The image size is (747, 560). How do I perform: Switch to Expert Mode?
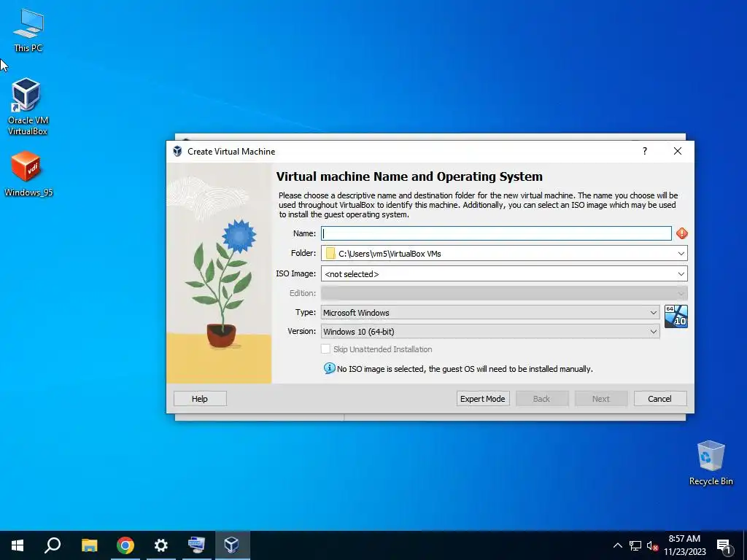click(x=483, y=399)
